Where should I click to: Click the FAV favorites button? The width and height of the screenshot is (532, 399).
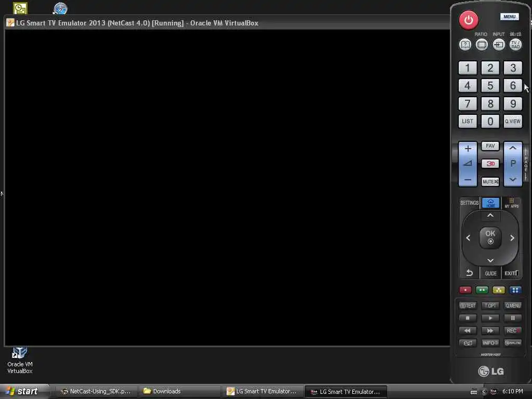[x=490, y=146]
